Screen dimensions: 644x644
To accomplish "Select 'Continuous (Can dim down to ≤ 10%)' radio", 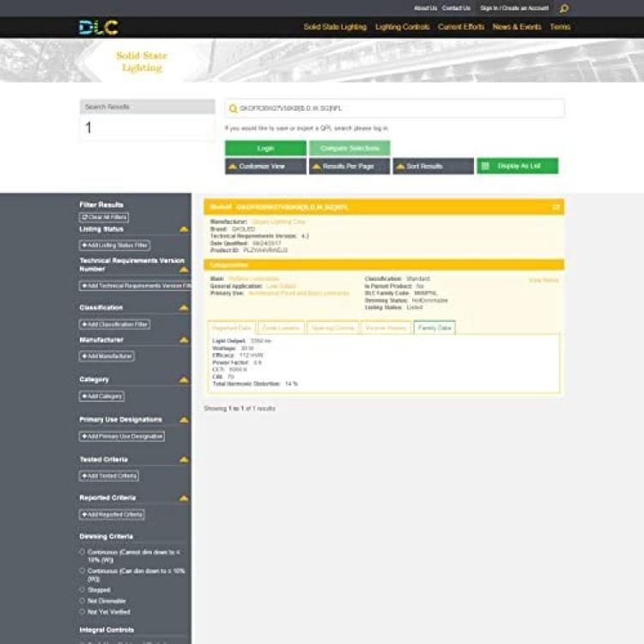I will pyautogui.click(x=82, y=571).
